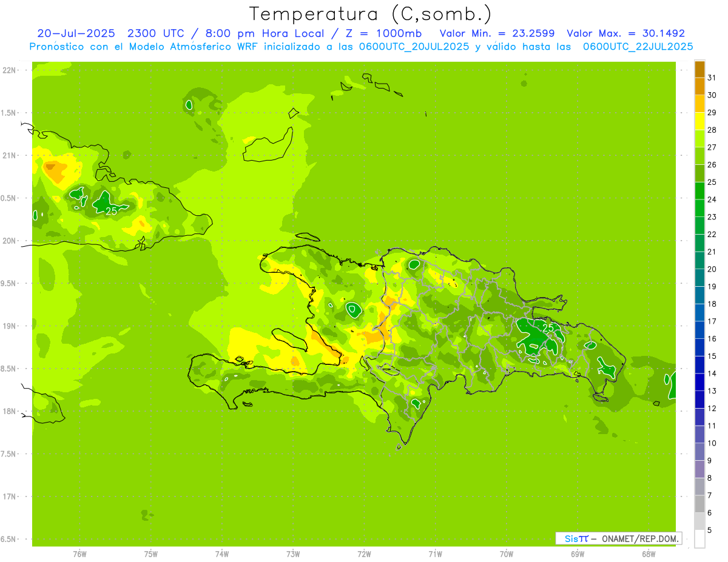Click the "19N" latitude axis label
Screen dimensions: 728x562
click(x=9, y=326)
